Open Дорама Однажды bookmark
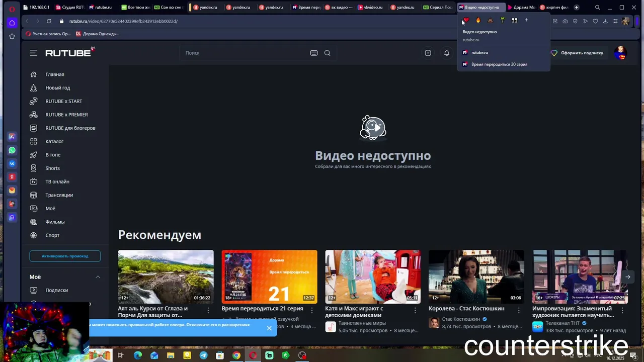 [x=98, y=34]
